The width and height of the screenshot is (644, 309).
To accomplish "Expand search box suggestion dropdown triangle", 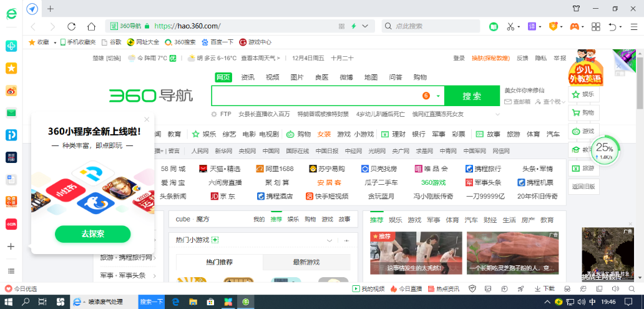I will point(438,96).
